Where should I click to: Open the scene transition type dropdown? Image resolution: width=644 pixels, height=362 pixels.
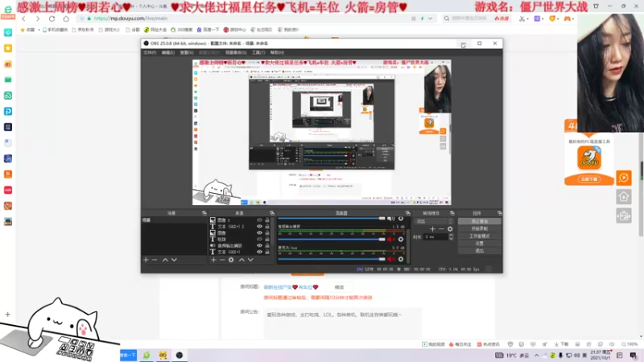point(435,221)
